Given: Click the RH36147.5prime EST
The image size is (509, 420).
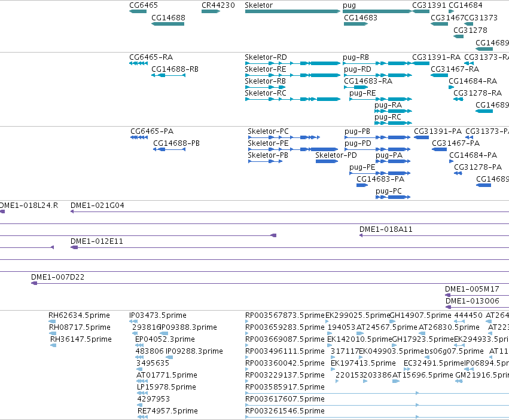Looking at the screenshot, I should [x=53, y=345].
